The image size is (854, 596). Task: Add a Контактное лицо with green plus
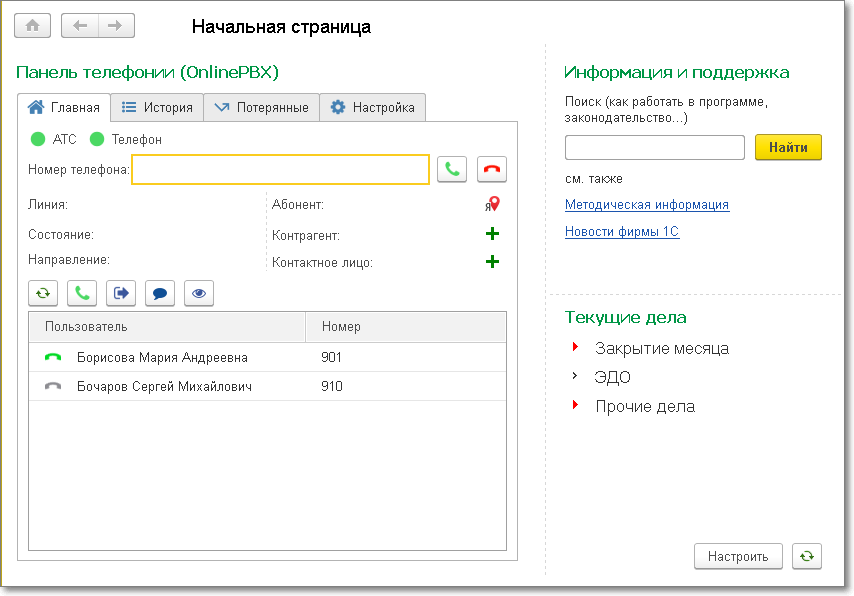(492, 262)
